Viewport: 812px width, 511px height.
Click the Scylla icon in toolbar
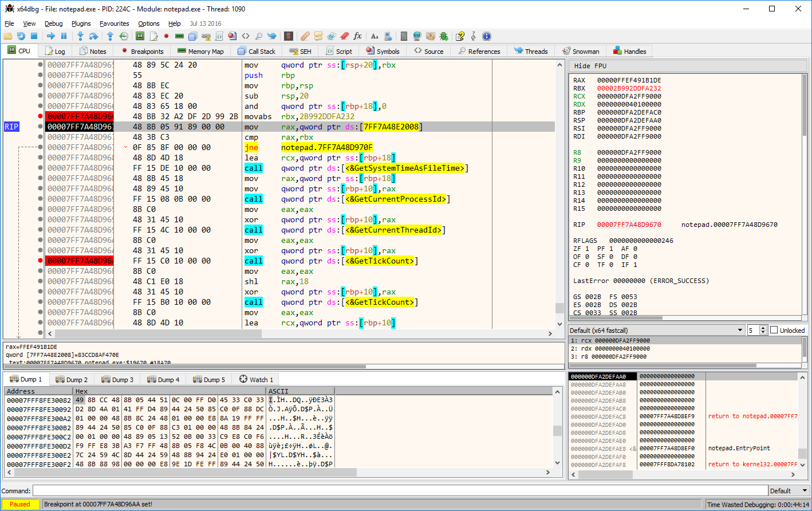(289, 36)
